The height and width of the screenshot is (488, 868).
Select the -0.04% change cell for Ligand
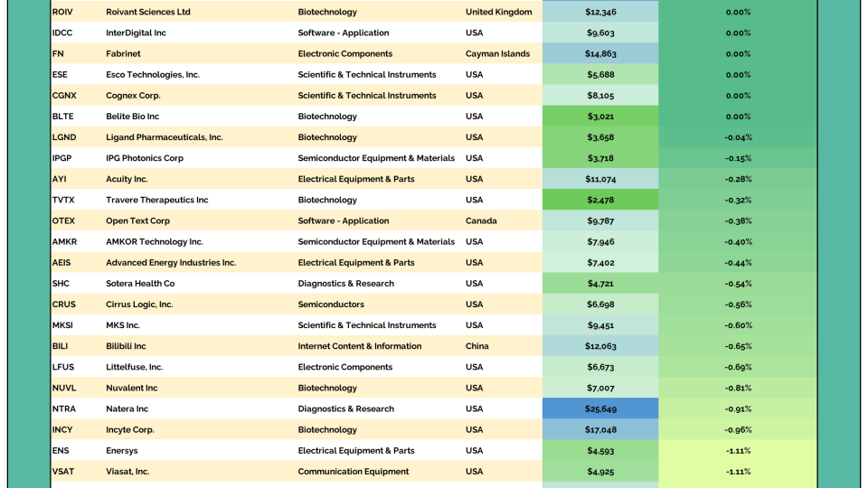coord(738,137)
